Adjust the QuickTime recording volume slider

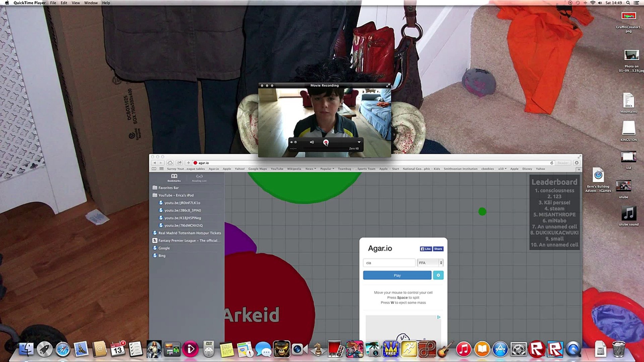click(x=303, y=142)
